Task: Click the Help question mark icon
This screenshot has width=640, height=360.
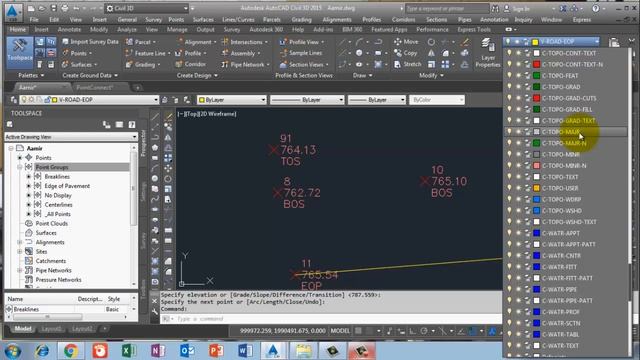Action: (596, 8)
